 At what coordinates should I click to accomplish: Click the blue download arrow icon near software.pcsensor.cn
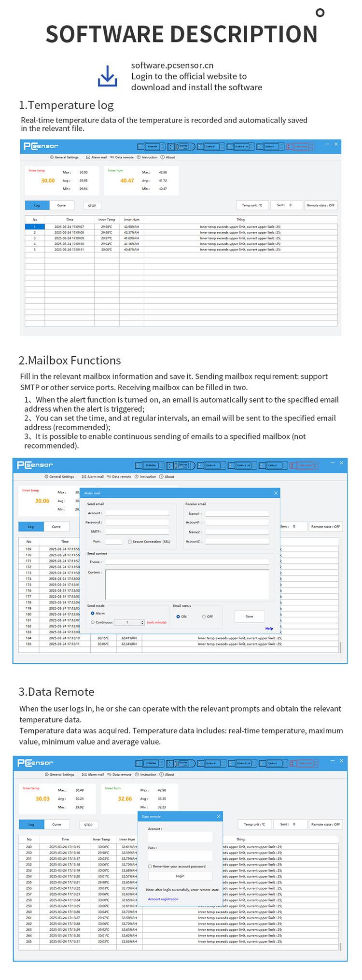[107, 76]
